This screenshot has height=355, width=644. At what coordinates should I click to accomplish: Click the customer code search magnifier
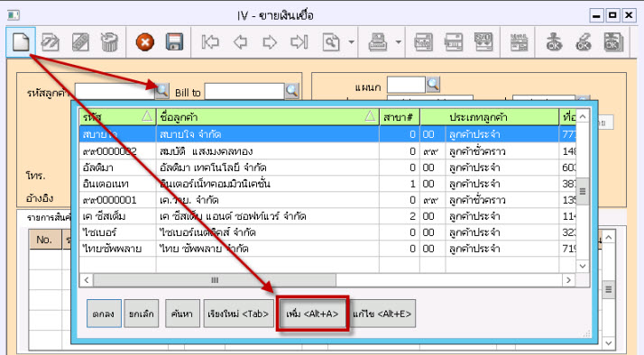pyautogui.click(x=161, y=90)
